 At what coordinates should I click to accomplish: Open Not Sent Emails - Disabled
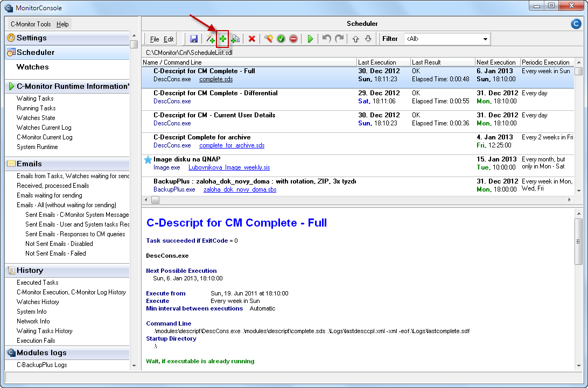click(59, 244)
